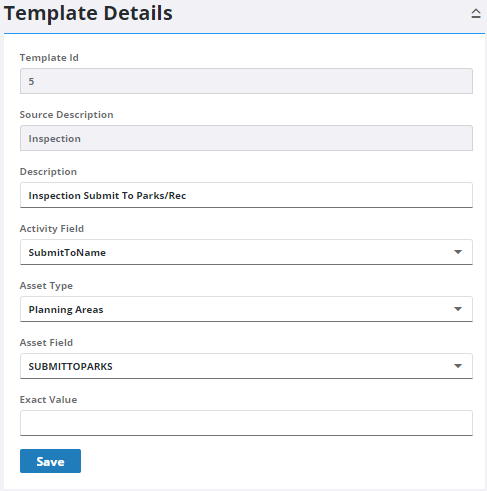Save the template details

point(50,461)
